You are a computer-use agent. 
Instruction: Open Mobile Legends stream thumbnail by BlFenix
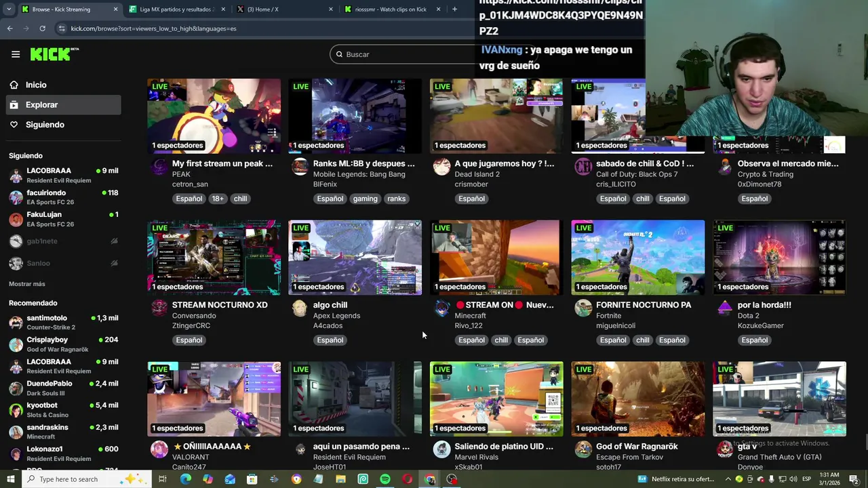tap(355, 116)
